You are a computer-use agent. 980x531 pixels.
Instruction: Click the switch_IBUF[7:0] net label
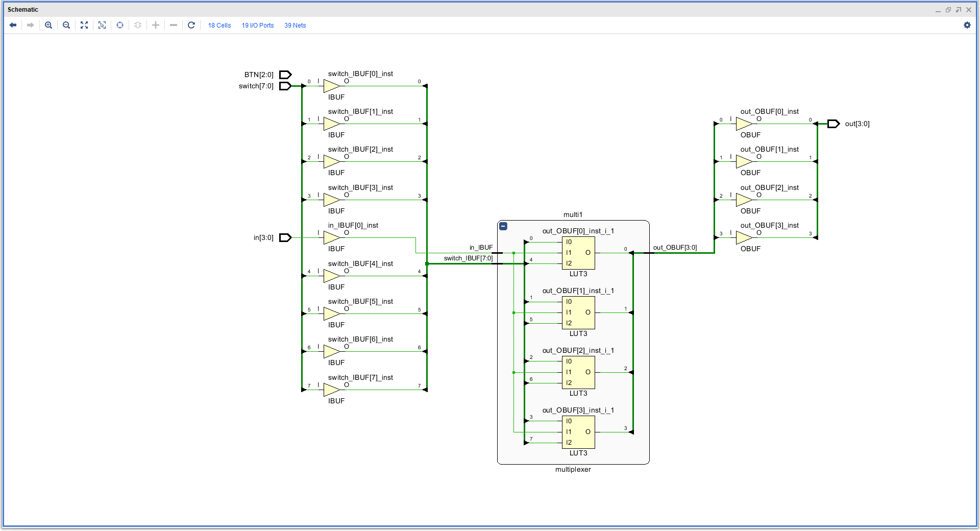coord(468,258)
